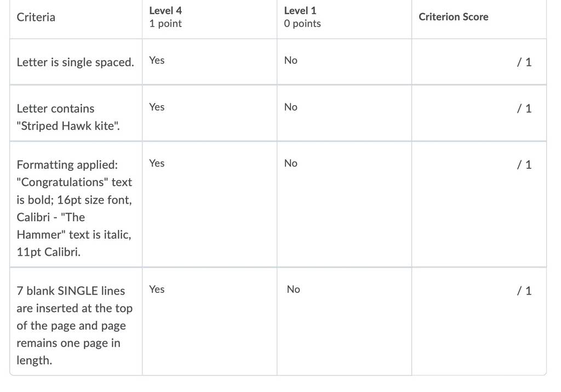Pick Yes for 7 blank SINGLE lines criterion
561x392 pixels.
pos(209,321)
